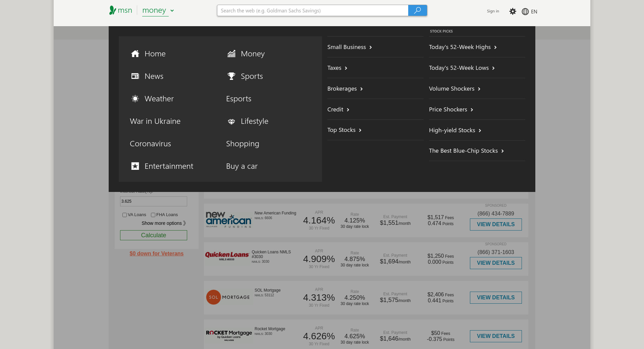Click the Money chart icon

[x=231, y=54]
